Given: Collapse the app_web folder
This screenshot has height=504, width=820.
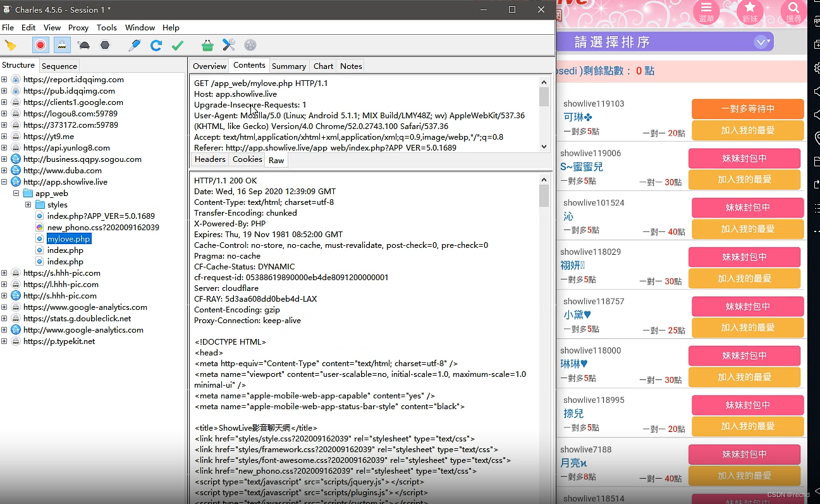Looking at the screenshot, I should click(16, 194).
